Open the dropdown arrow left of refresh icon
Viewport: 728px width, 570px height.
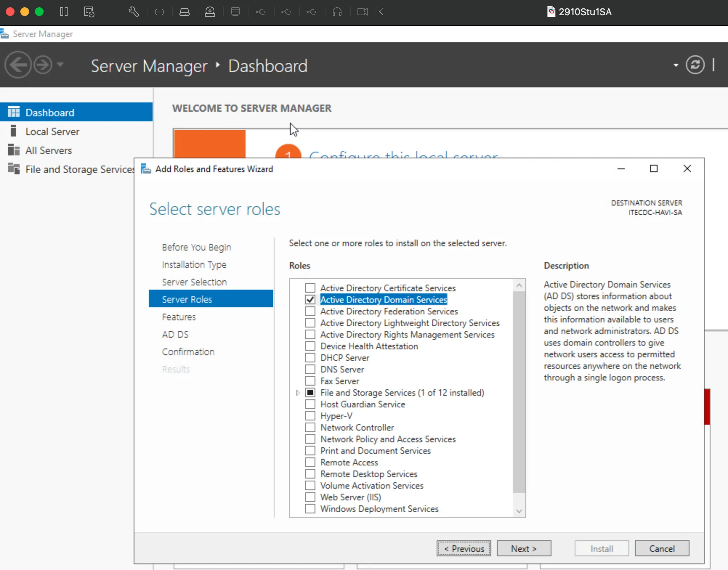coord(676,65)
